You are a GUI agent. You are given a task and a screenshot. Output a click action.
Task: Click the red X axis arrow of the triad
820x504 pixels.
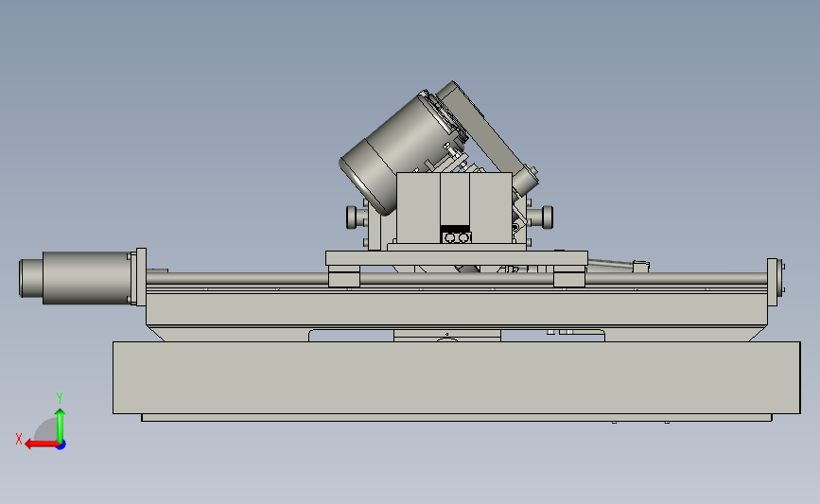[x=41, y=444]
